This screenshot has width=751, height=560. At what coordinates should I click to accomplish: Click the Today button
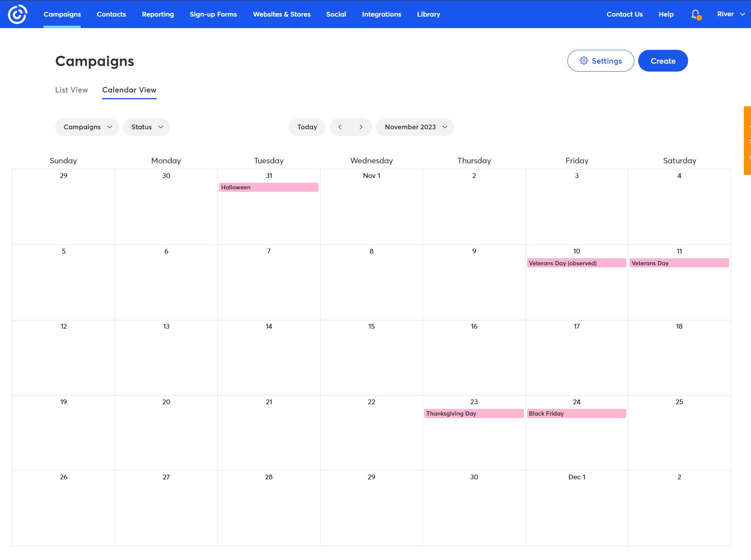coord(307,127)
